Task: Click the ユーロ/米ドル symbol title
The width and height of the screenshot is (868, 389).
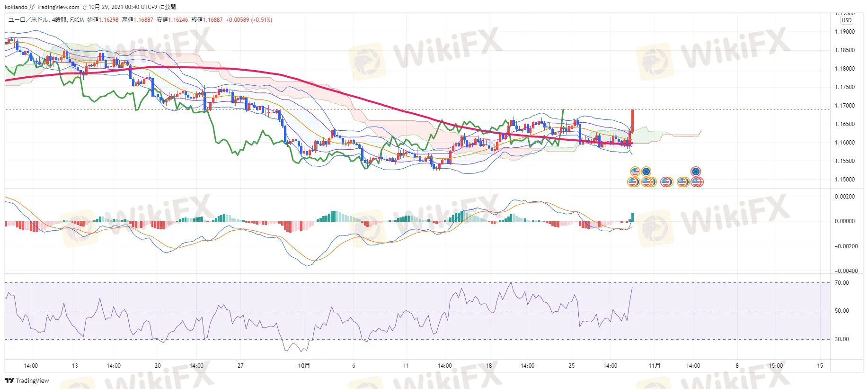Action: 28,20
